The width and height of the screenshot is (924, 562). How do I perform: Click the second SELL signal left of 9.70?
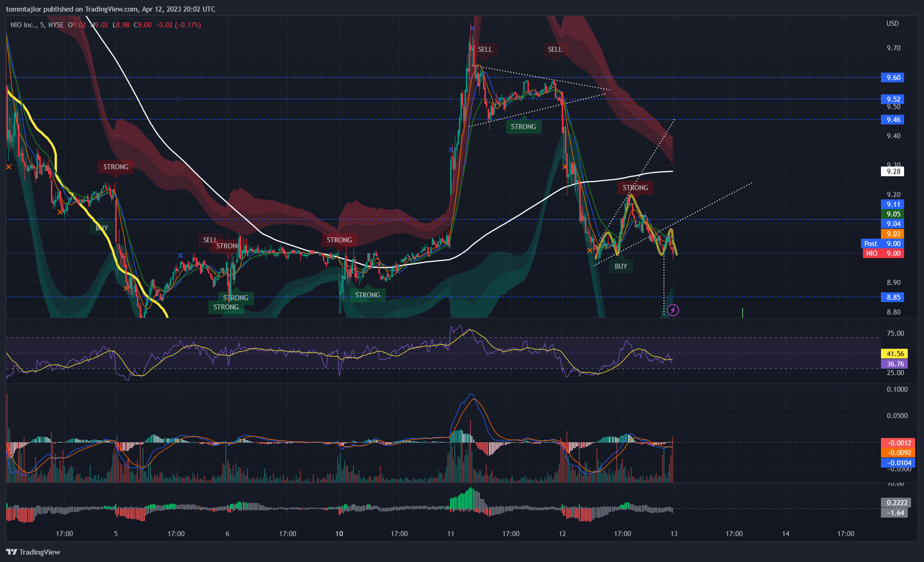(x=555, y=49)
